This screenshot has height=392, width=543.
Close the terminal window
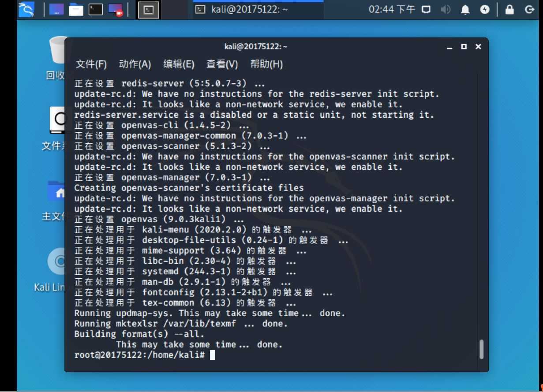[478, 47]
